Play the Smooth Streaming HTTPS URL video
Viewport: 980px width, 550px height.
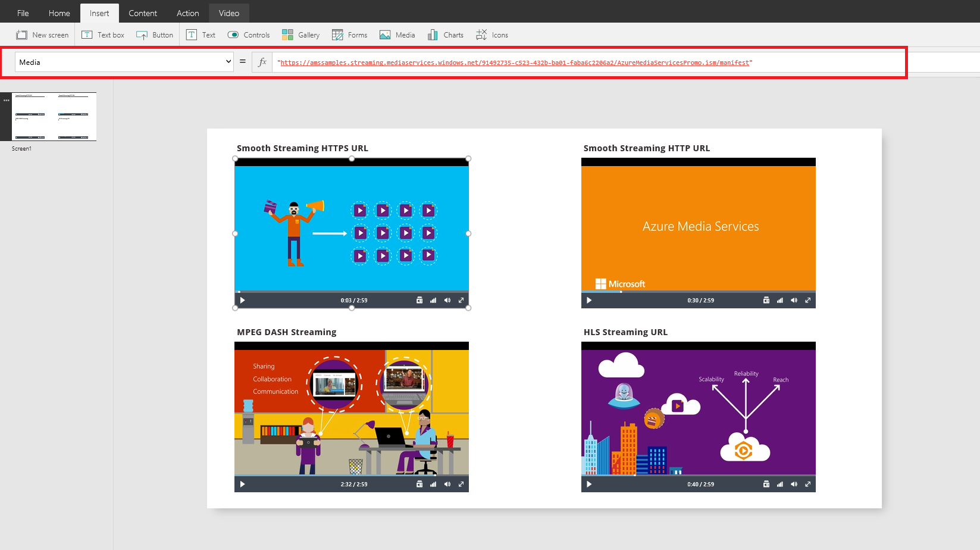pyautogui.click(x=242, y=301)
